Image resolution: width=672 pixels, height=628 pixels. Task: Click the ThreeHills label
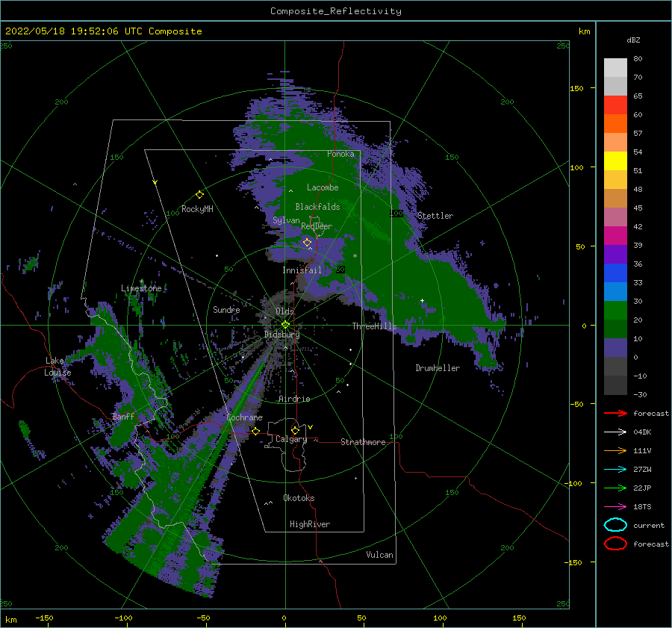tap(374, 326)
